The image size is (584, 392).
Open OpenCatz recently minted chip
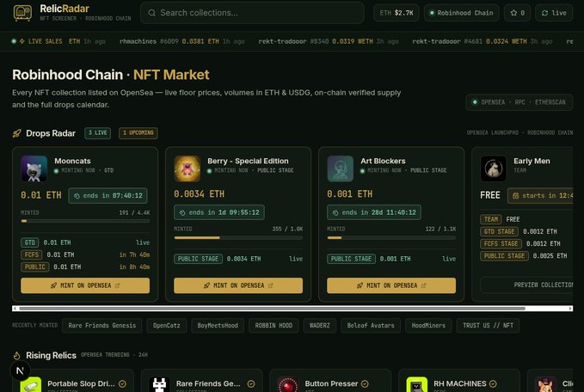click(x=167, y=325)
